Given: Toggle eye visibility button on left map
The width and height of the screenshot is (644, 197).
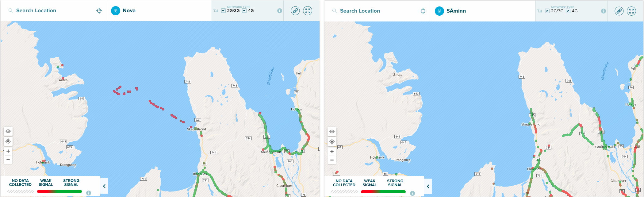Looking at the screenshot, I should click(x=8, y=131).
